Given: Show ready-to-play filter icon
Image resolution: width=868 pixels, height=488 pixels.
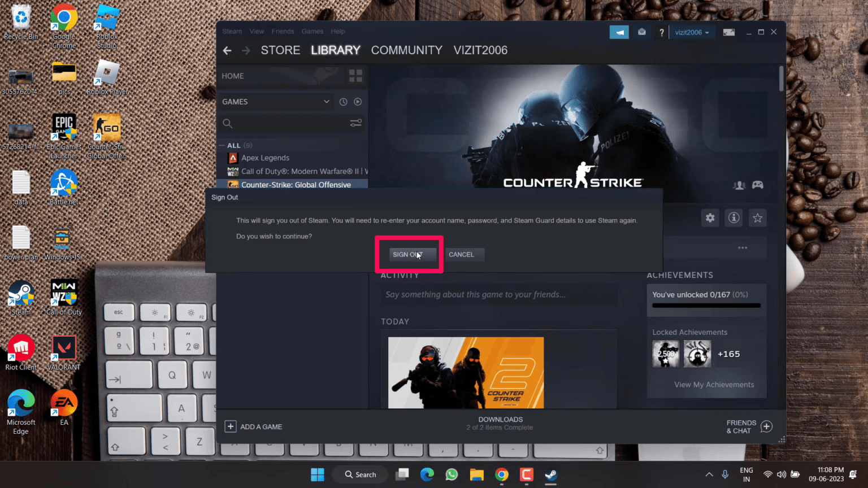Looking at the screenshot, I should (358, 102).
